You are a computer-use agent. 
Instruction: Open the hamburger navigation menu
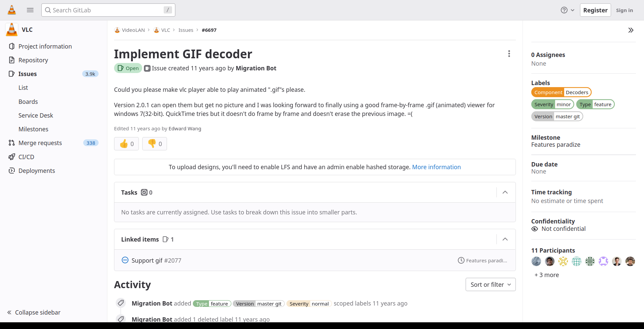click(x=30, y=10)
